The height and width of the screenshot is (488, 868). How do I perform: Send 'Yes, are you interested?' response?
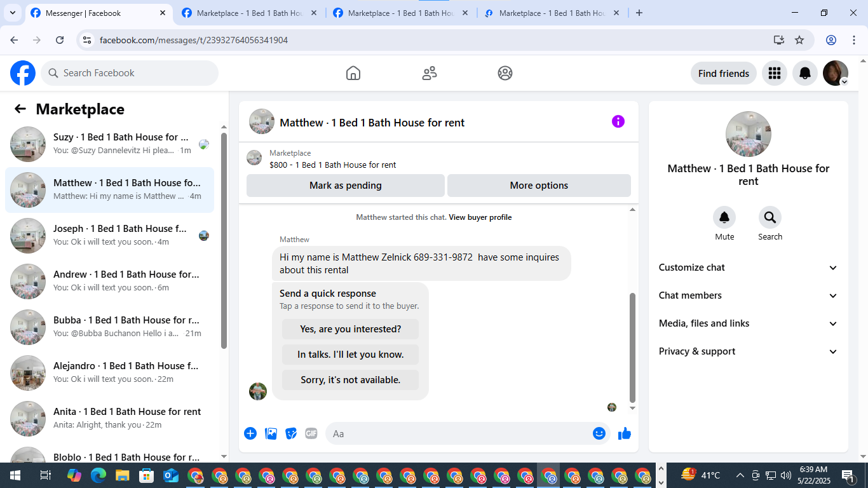[351, 329]
